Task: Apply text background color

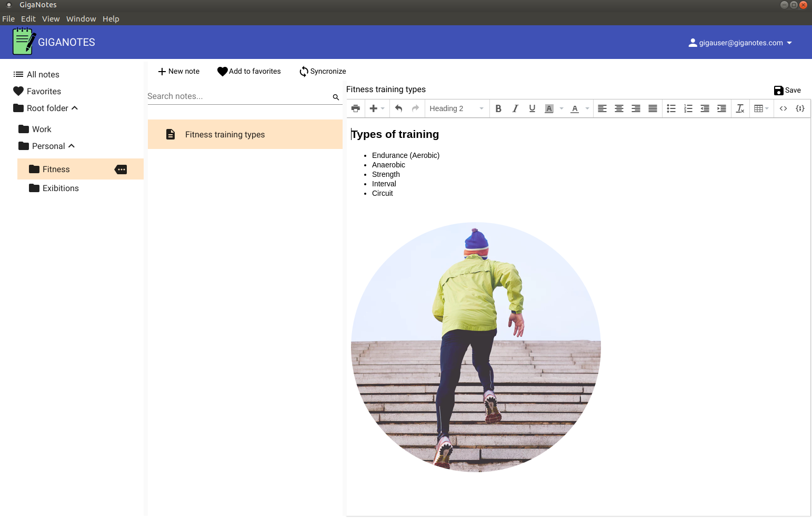Action: pyautogui.click(x=549, y=108)
